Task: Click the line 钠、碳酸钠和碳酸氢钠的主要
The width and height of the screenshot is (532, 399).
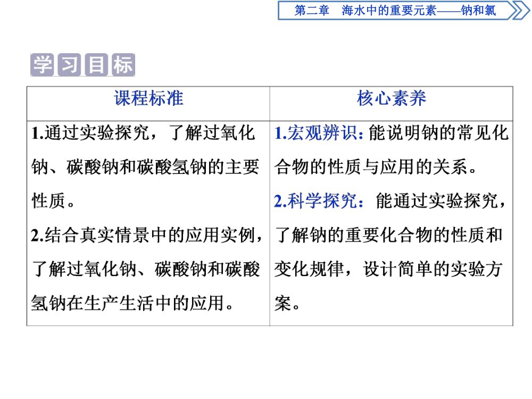Action: tap(145, 167)
